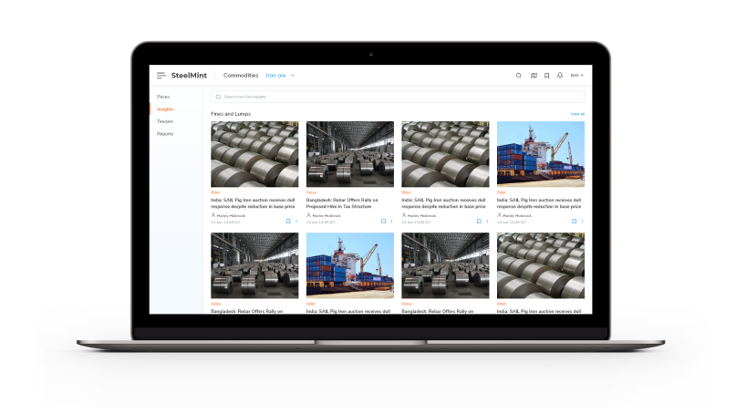Expand the Iron ore commodity dropdown

[x=280, y=75]
